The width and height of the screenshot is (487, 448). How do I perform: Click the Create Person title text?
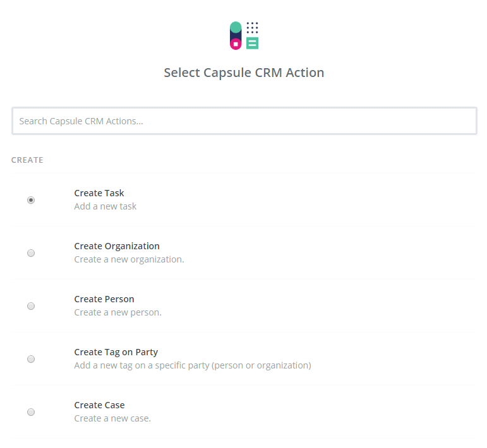click(104, 299)
